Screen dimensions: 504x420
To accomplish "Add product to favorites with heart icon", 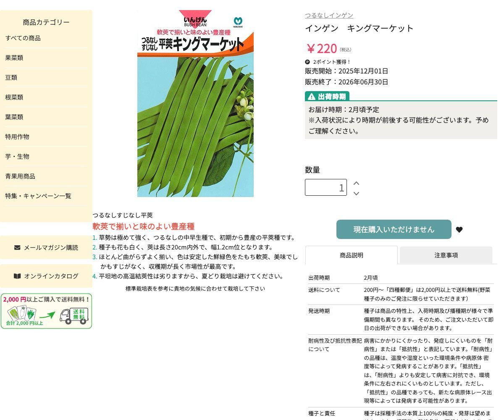I will pos(459,230).
